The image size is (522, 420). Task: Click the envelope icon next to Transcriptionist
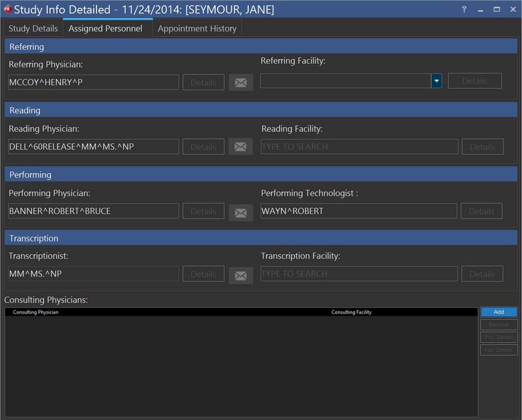pos(241,275)
